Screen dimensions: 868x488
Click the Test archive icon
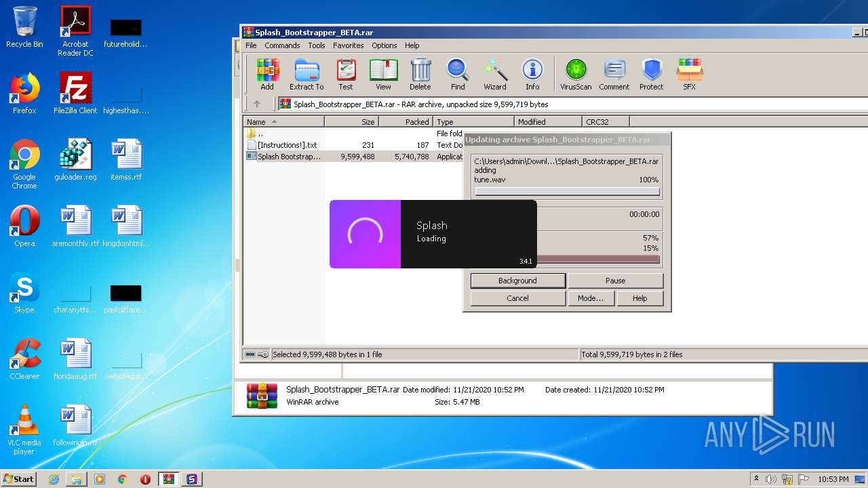[x=346, y=74]
